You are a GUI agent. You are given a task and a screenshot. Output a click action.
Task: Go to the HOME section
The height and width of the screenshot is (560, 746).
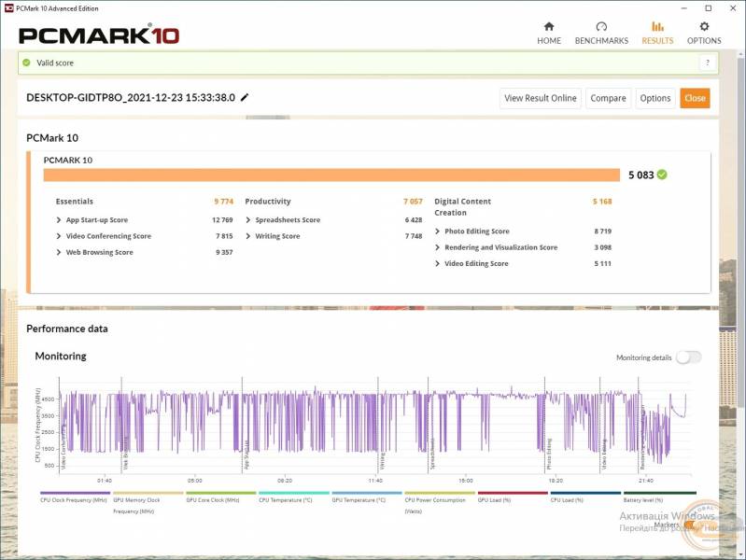pos(549,34)
